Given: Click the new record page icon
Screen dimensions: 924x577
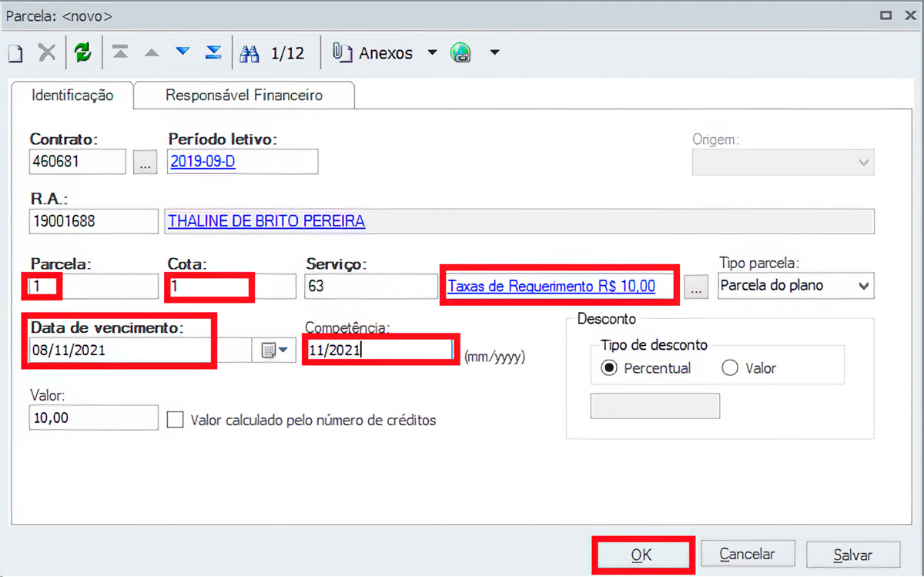Looking at the screenshot, I should (x=15, y=53).
